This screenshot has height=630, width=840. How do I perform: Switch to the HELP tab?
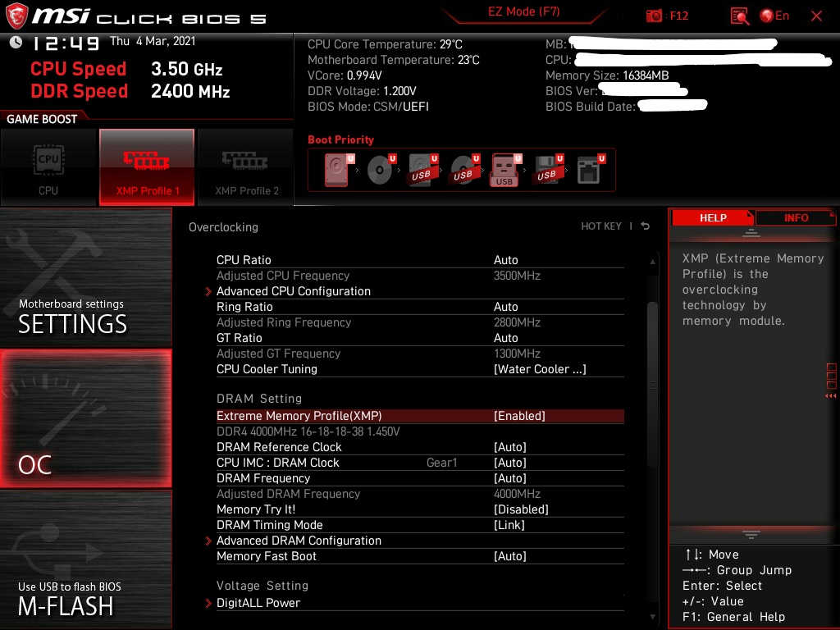[713, 217]
